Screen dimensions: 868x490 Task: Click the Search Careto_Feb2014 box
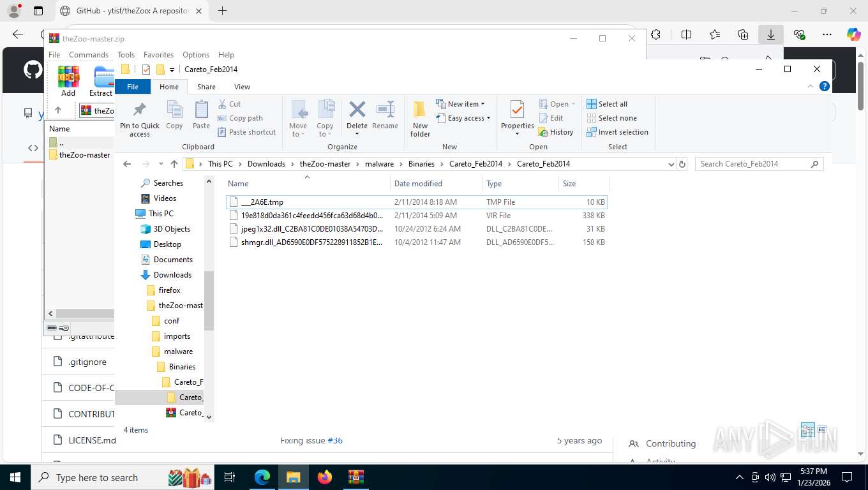click(x=759, y=164)
